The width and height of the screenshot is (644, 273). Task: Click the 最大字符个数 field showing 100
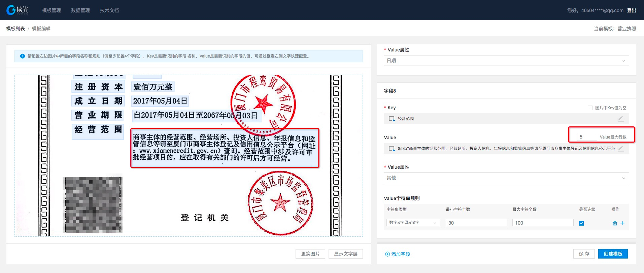(x=543, y=223)
